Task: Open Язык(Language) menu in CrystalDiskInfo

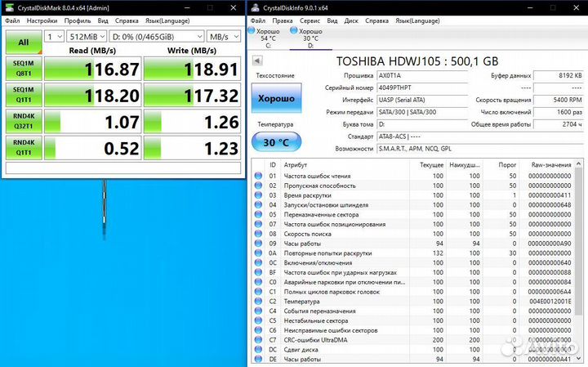Action: point(417,20)
